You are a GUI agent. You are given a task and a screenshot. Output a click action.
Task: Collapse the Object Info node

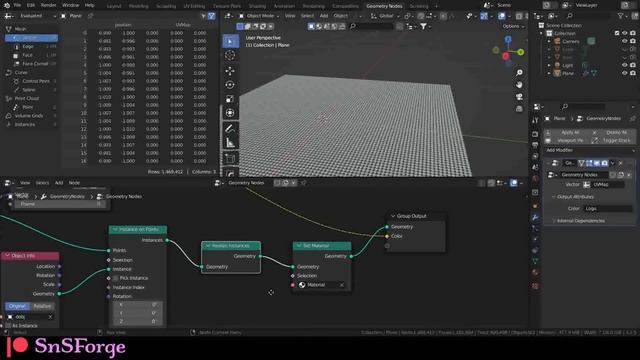pyautogui.click(x=7, y=256)
